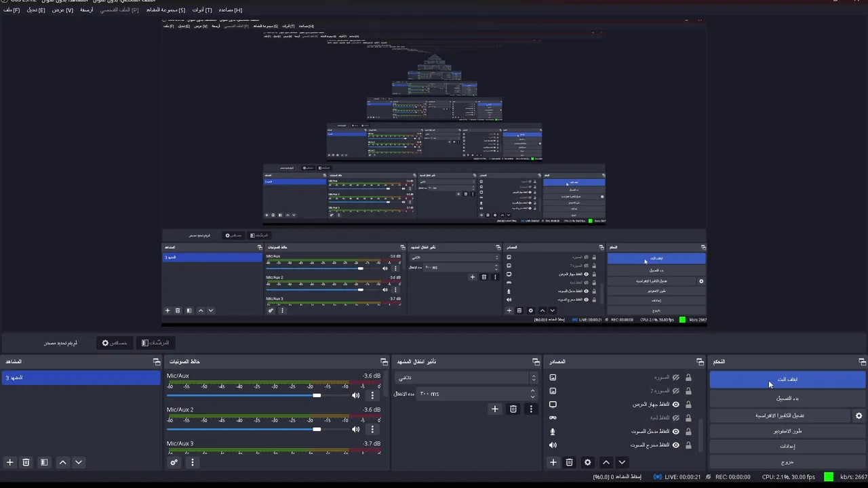Select the audio input capture microphone icon

coord(553,432)
